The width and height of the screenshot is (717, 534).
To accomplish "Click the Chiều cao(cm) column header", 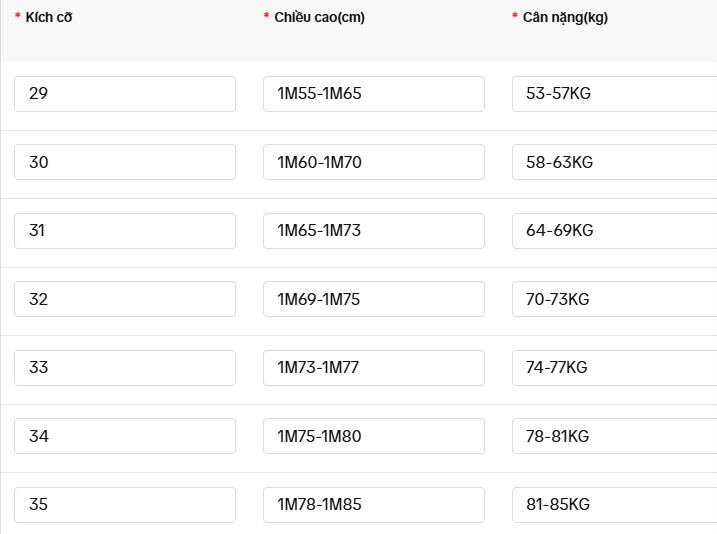I will point(319,17).
